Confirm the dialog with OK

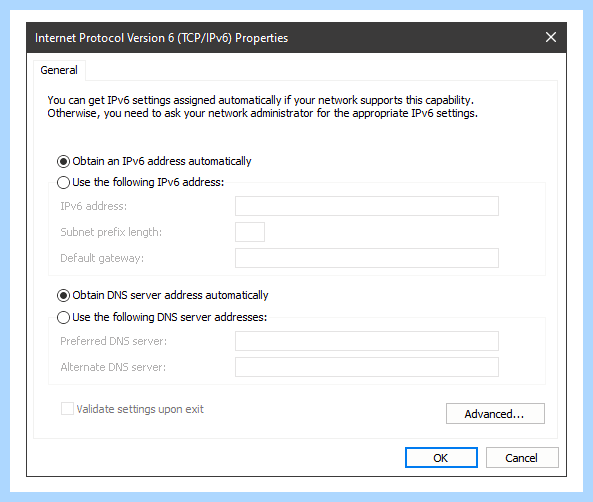point(441,458)
